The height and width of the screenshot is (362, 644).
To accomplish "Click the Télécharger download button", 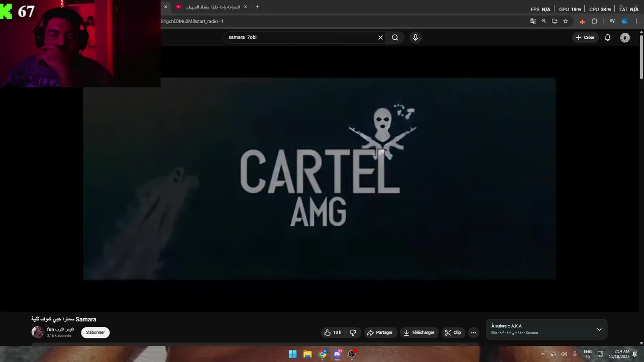I will (x=419, y=332).
